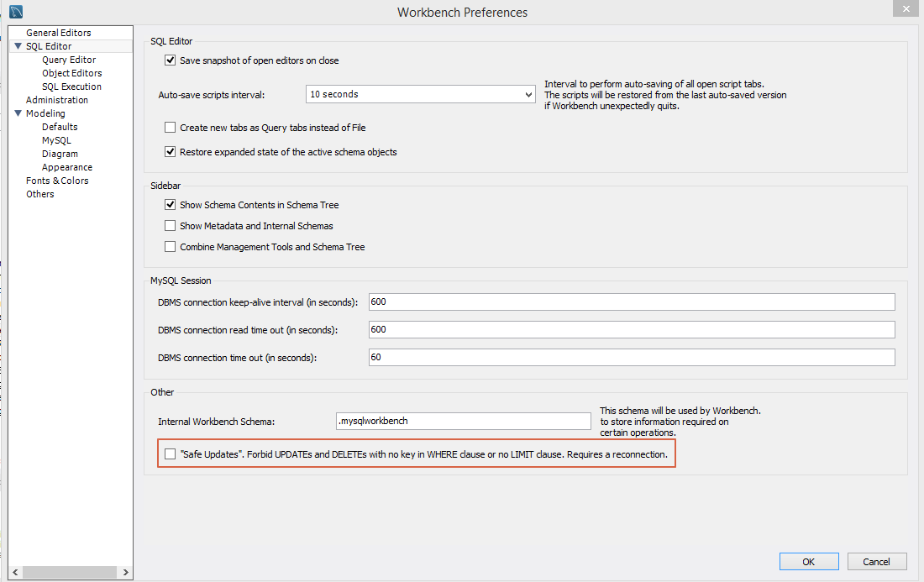Click the MySQL Workbench dolphin icon in title bar
The image size is (924, 582).
coord(16,11)
